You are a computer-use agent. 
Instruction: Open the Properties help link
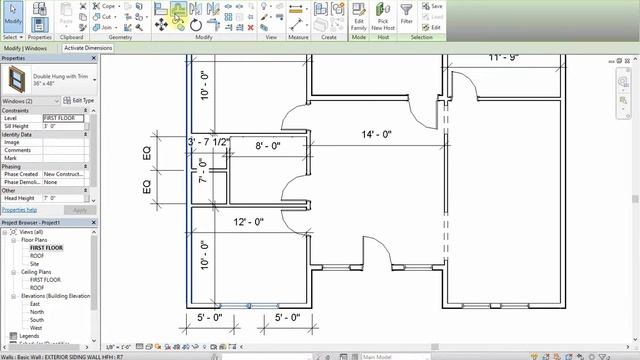[19, 210]
